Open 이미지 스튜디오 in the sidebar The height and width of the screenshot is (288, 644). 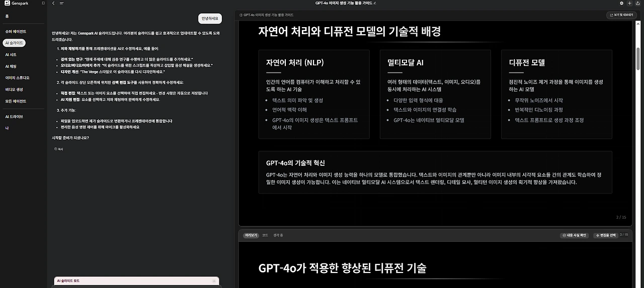pos(17,78)
